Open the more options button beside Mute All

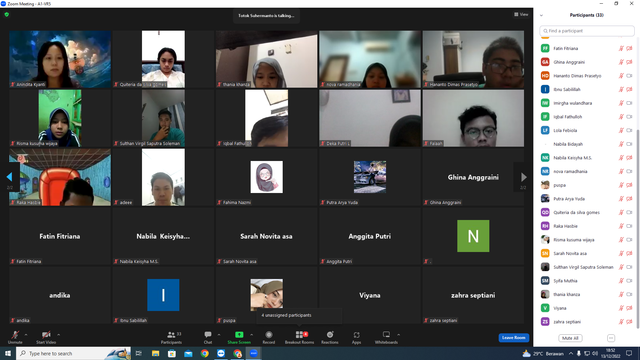tap(611, 338)
